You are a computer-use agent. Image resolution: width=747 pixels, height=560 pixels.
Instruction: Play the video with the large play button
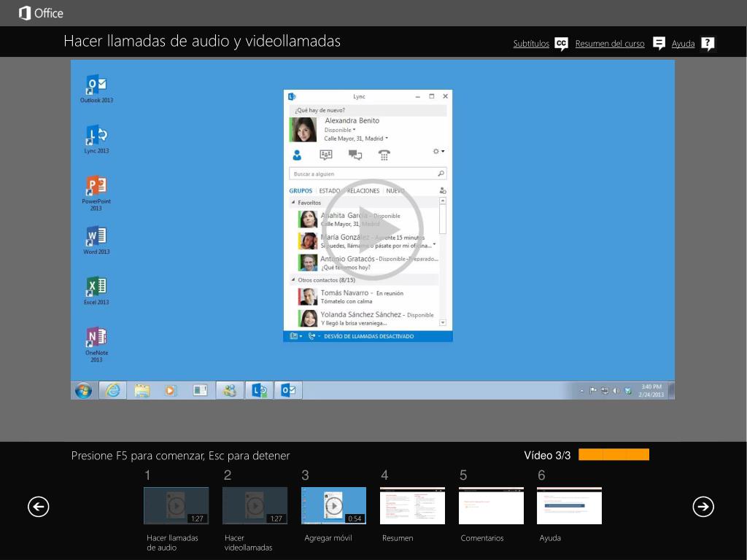[373, 230]
